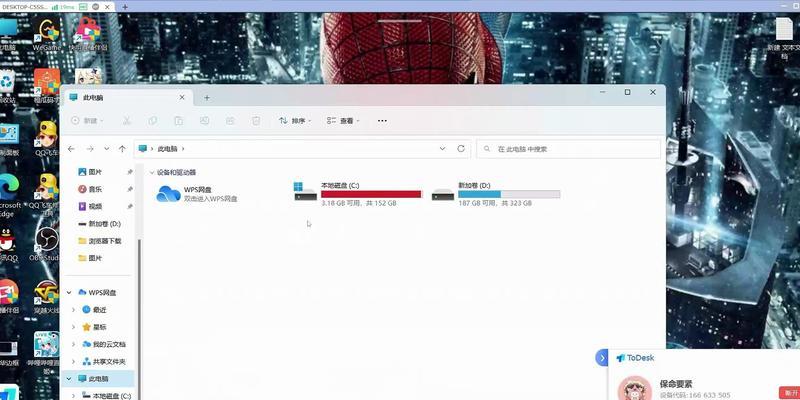Select the 本地磁盘 (C:) drive icon

[306, 192]
